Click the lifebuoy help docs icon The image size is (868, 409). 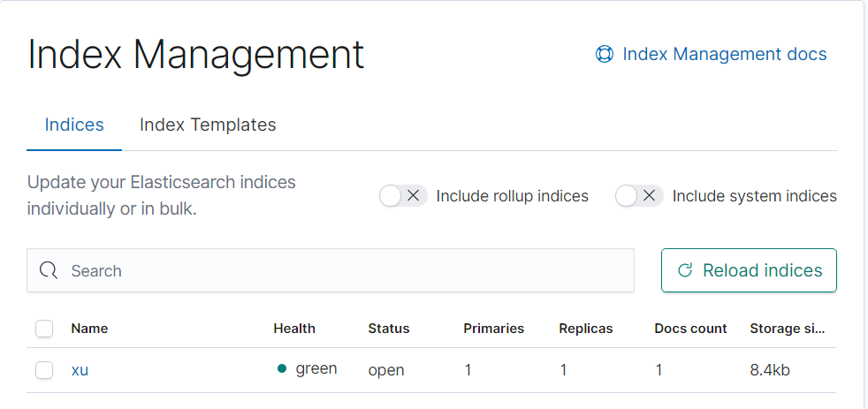(x=605, y=55)
